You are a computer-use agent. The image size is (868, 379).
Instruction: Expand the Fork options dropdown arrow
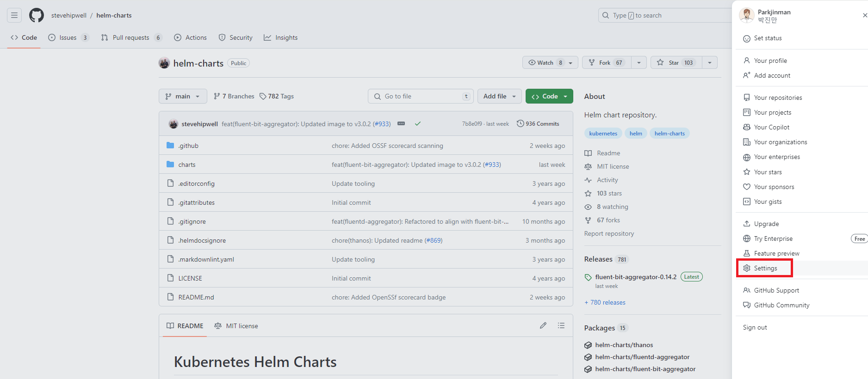click(639, 62)
